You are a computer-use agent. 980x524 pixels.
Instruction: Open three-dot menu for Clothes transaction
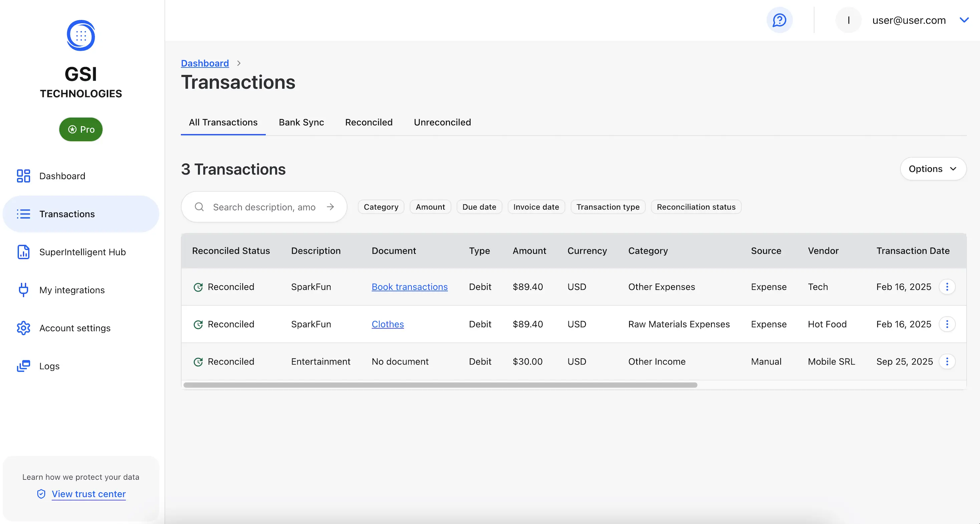point(947,324)
